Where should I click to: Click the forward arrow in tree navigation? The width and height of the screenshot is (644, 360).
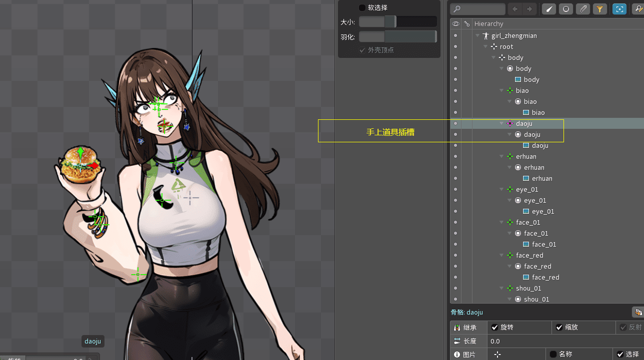tap(529, 9)
